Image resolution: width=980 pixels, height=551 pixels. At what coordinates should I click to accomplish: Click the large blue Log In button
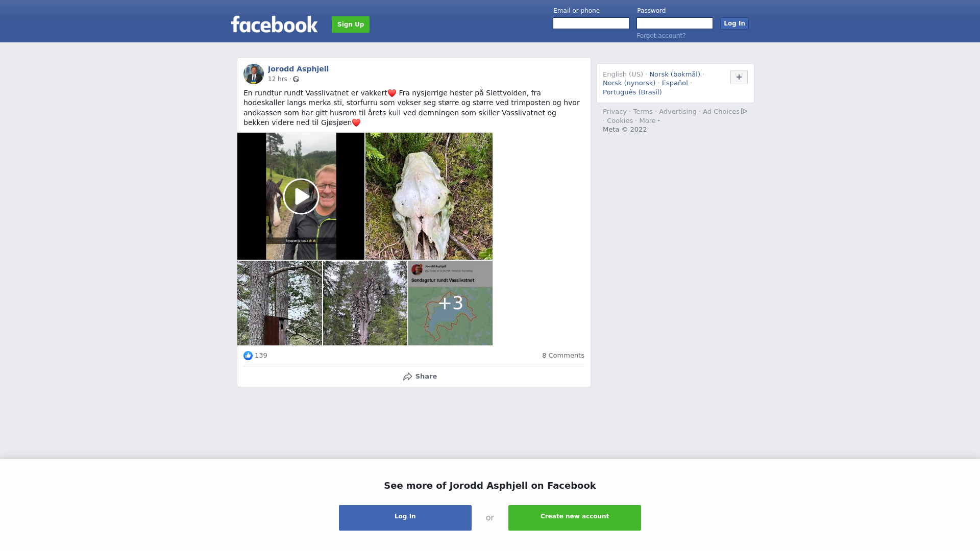tap(405, 518)
